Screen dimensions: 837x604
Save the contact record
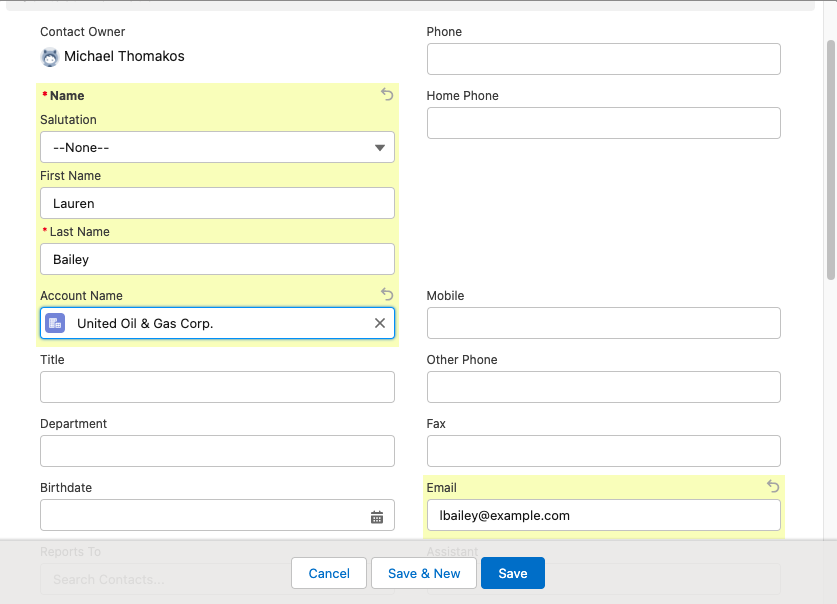tap(512, 573)
